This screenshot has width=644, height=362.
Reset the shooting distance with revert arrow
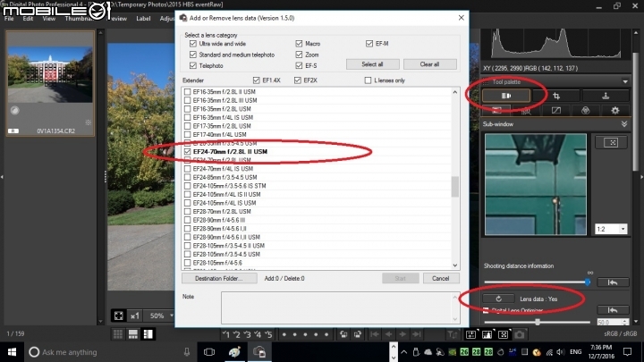(613, 282)
